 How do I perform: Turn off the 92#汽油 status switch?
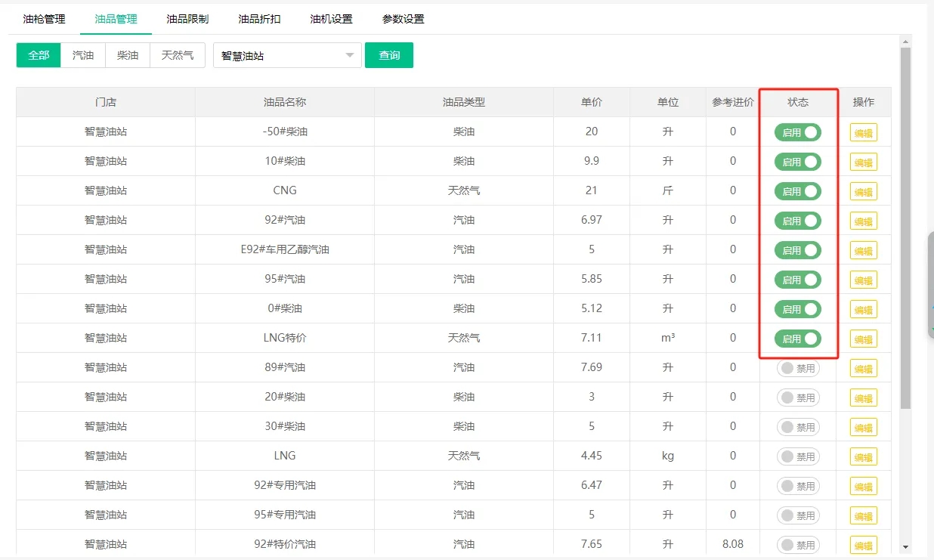797,221
